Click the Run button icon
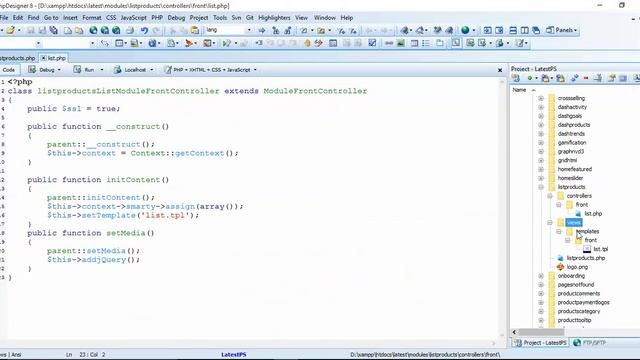 (x=77, y=70)
